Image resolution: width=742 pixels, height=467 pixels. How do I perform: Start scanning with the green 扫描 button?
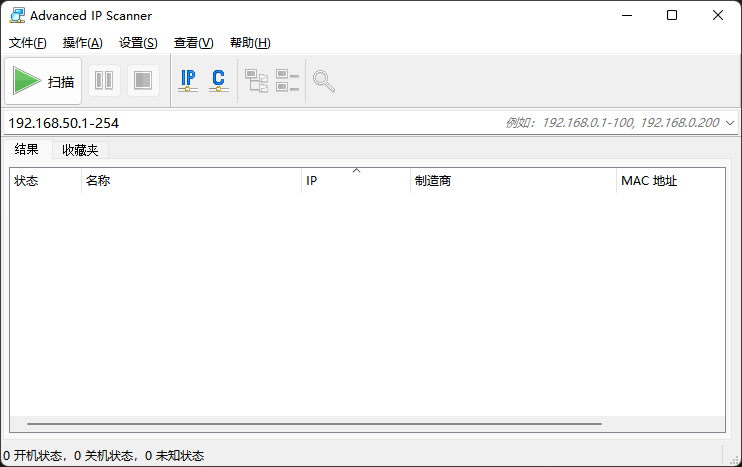pyautogui.click(x=43, y=81)
